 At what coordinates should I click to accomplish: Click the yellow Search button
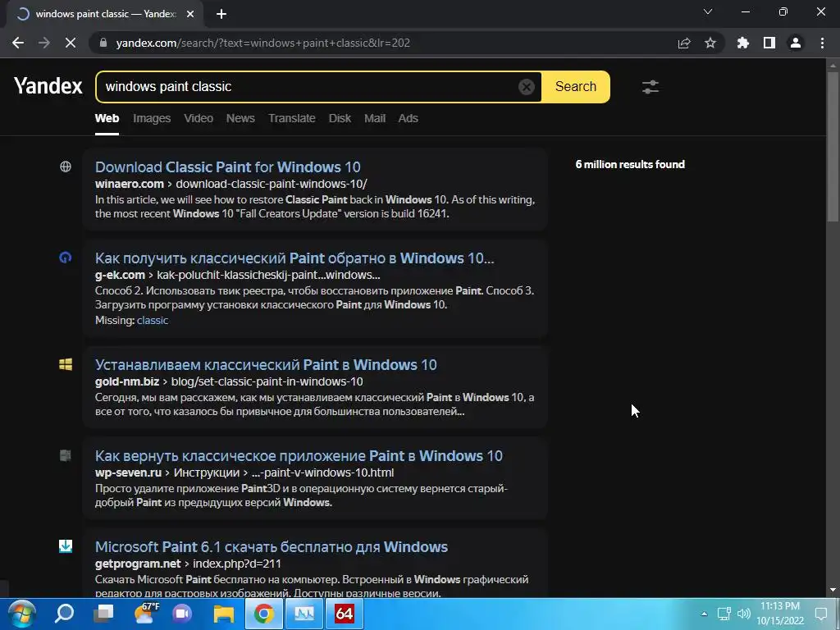(x=575, y=86)
